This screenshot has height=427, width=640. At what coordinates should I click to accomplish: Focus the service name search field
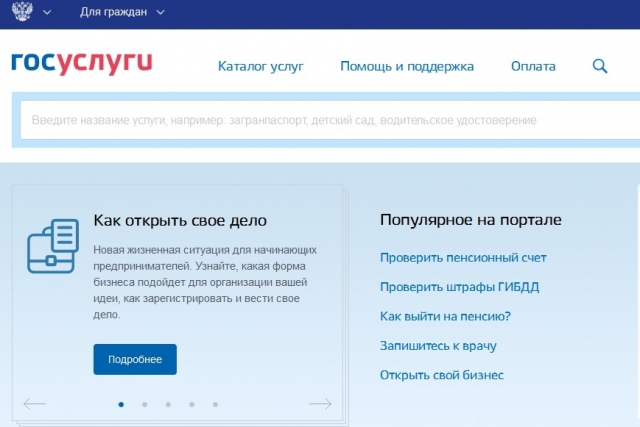point(330,120)
